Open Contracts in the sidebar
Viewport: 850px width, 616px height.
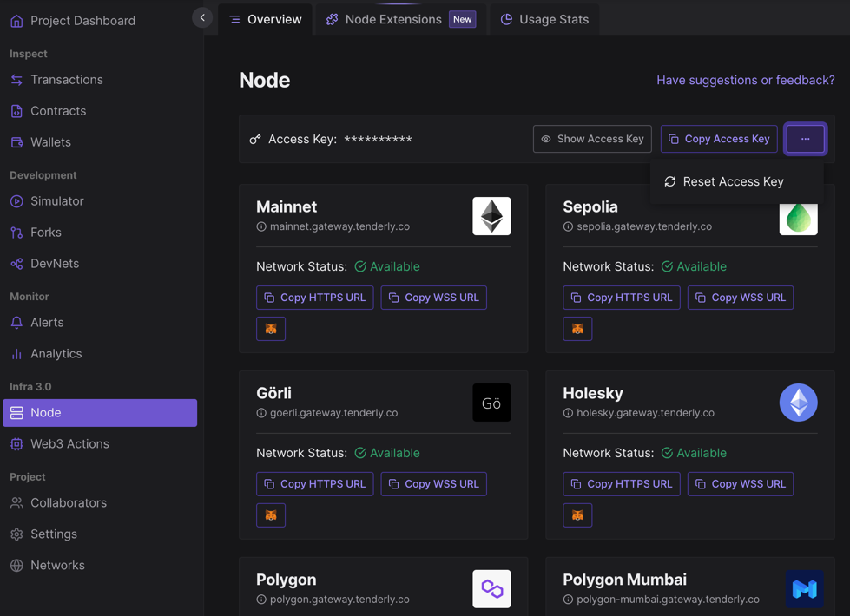pos(49,111)
